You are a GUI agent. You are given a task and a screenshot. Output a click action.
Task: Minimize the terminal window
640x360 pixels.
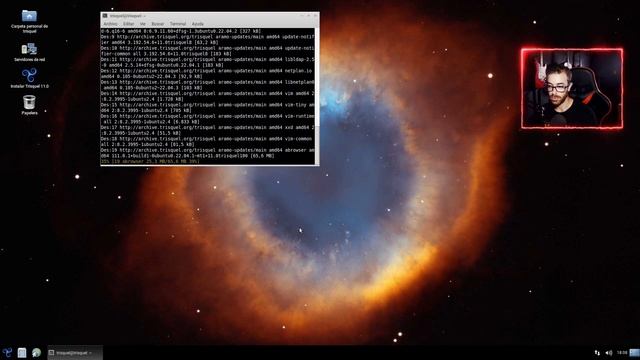302,16
